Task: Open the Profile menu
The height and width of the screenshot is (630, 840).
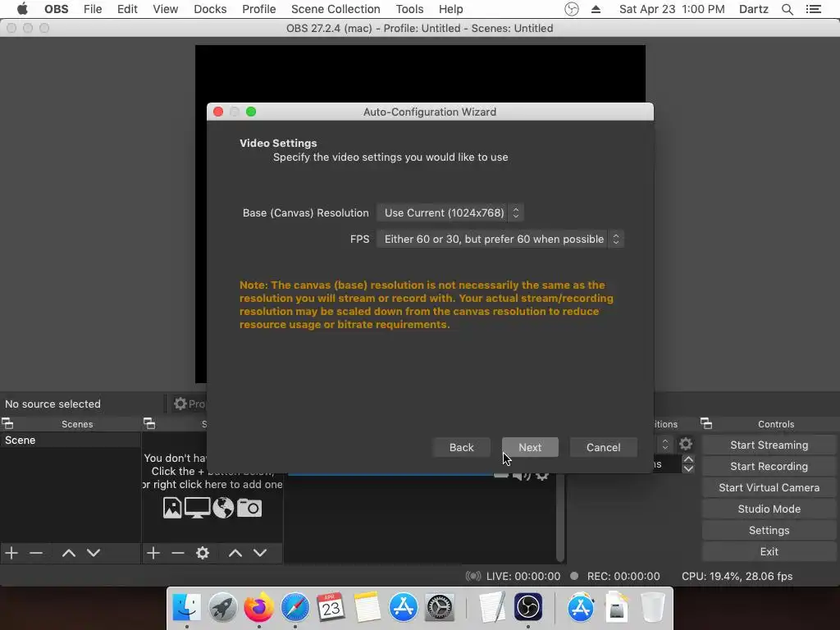Action: coord(258,9)
